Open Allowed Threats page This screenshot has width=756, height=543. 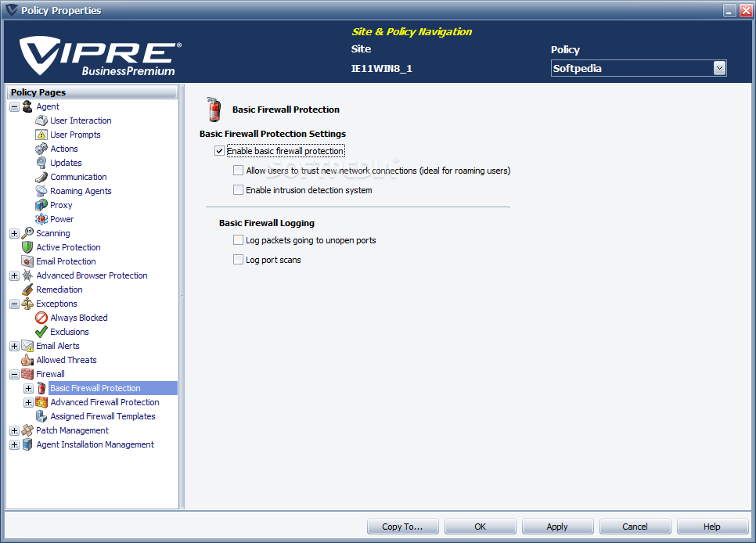pyautogui.click(x=67, y=360)
